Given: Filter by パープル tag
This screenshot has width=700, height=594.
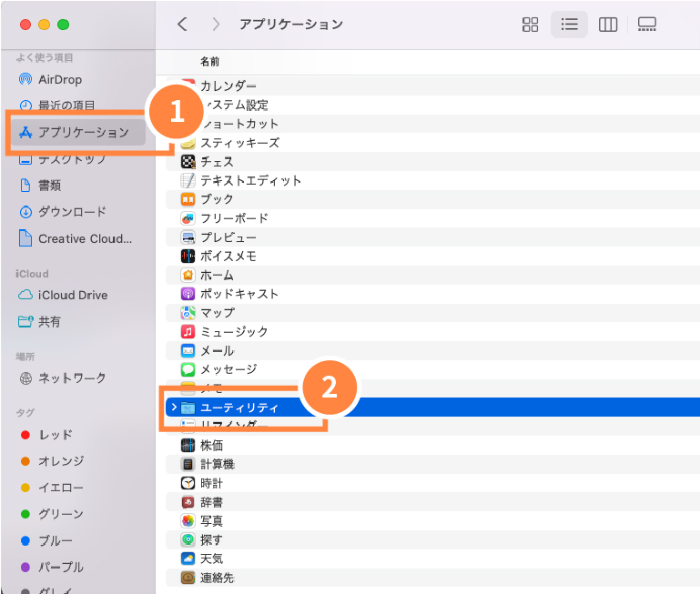Looking at the screenshot, I should 52,567.
